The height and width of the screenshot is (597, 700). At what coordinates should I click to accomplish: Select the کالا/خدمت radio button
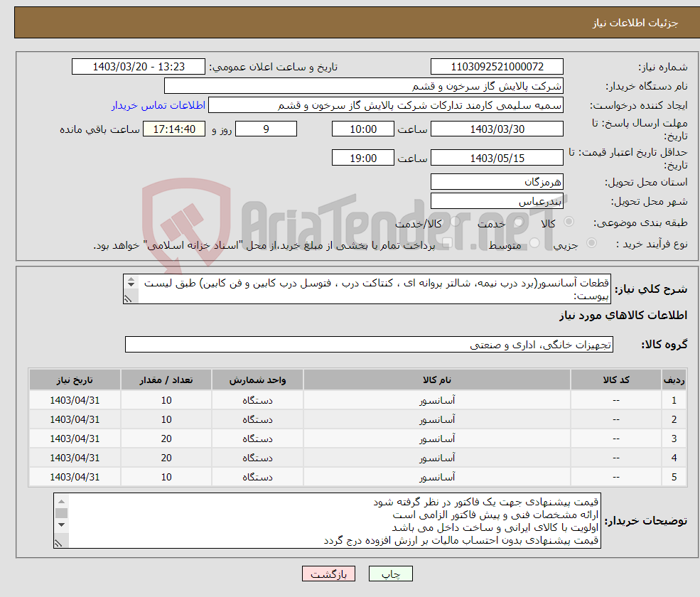tap(455, 222)
